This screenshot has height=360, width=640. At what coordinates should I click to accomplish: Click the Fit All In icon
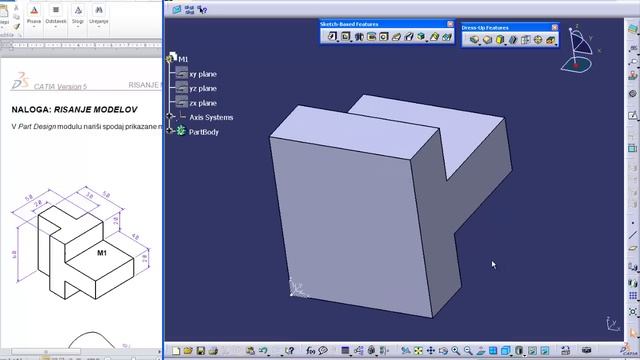click(x=418, y=351)
